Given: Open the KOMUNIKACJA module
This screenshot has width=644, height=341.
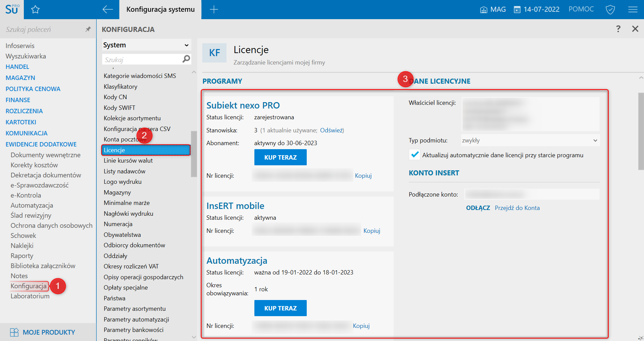Looking at the screenshot, I should (x=27, y=133).
